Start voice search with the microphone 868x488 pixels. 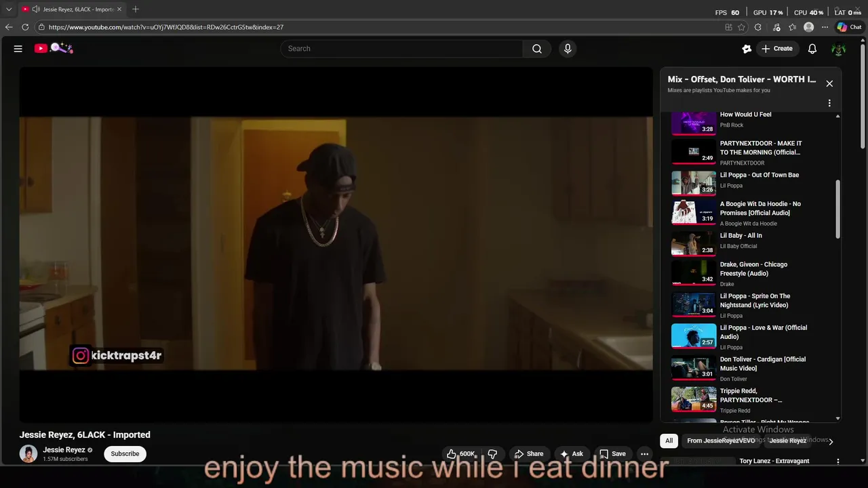coord(568,49)
